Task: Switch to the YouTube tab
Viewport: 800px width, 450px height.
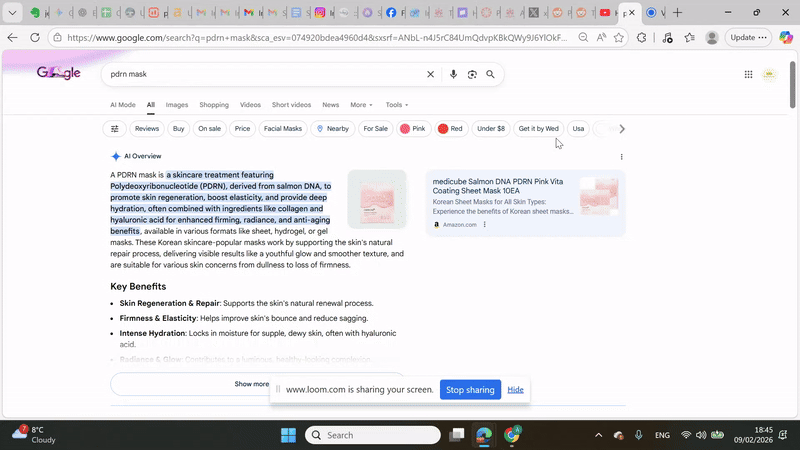Action: click(x=605, y=13)
